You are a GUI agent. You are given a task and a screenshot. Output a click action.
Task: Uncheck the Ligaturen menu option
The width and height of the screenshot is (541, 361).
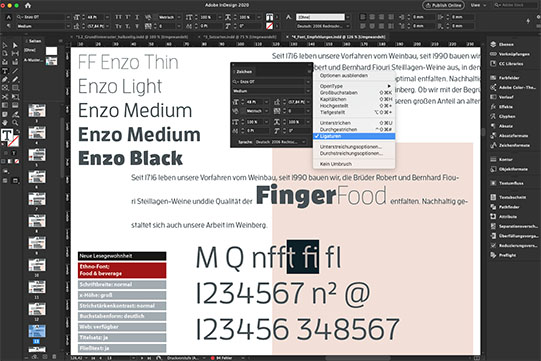(354, 136)
